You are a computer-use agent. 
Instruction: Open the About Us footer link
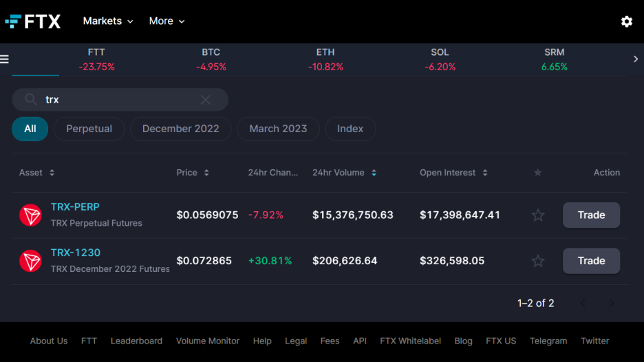pyautogui.click(x=48, y=341)
